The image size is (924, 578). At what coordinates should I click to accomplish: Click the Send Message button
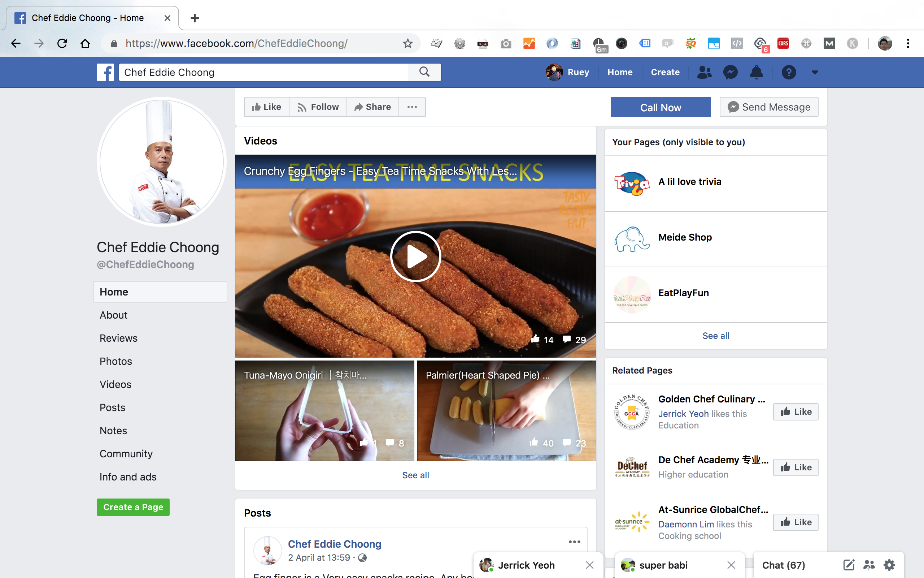pyautogui.click(x=769, y=107)
